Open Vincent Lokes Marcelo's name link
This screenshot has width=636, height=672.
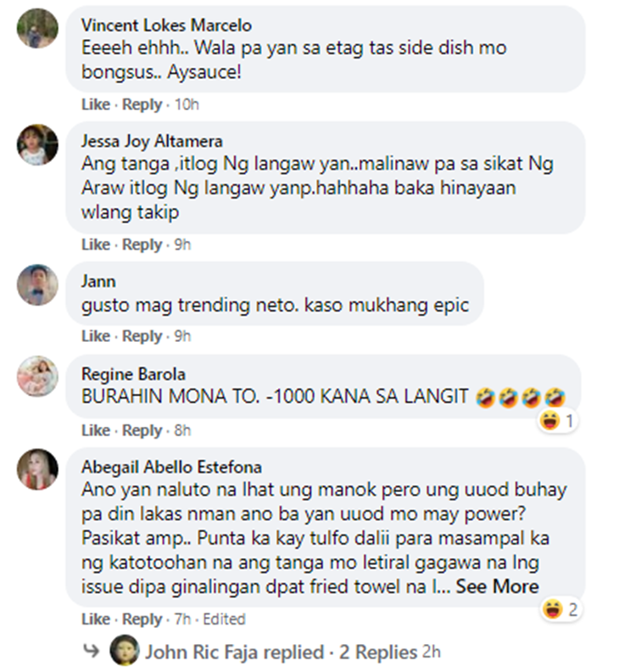(166, 25)
